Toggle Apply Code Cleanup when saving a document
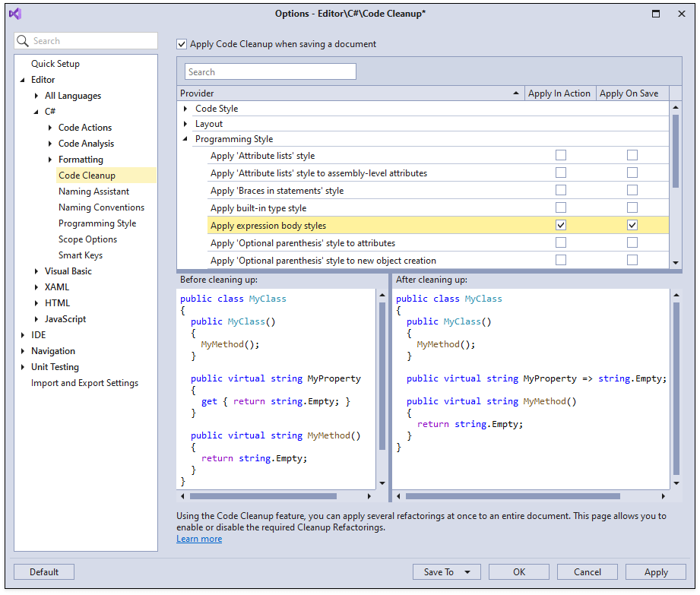 coord(182,44)
